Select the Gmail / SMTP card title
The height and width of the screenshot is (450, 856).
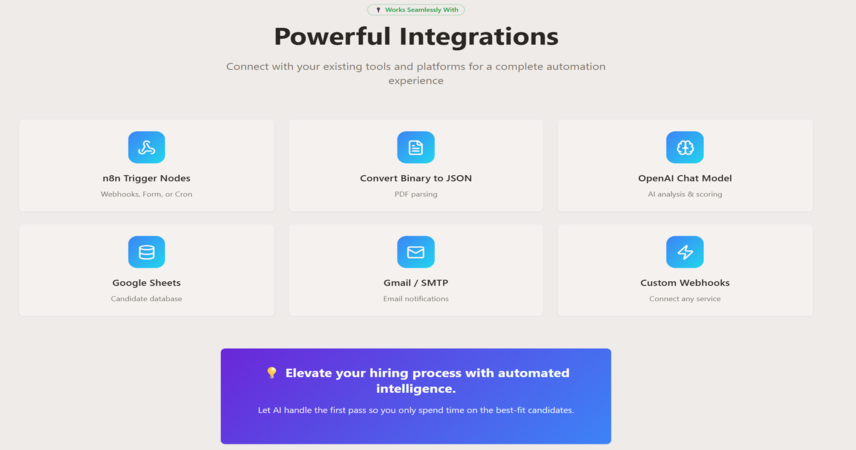coord(415,283)
